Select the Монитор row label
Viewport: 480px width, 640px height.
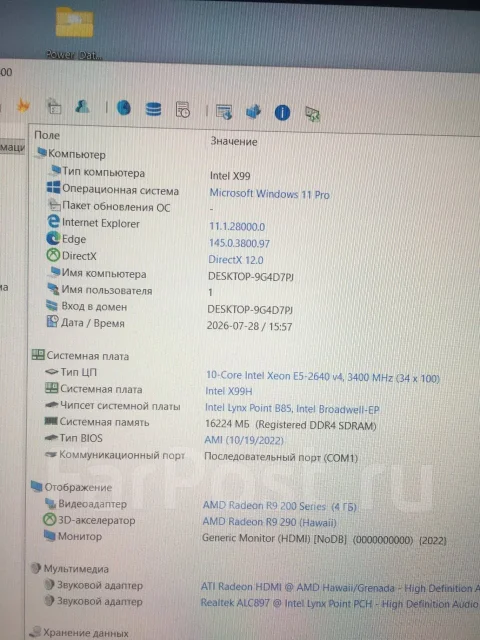tap(80, 536)
